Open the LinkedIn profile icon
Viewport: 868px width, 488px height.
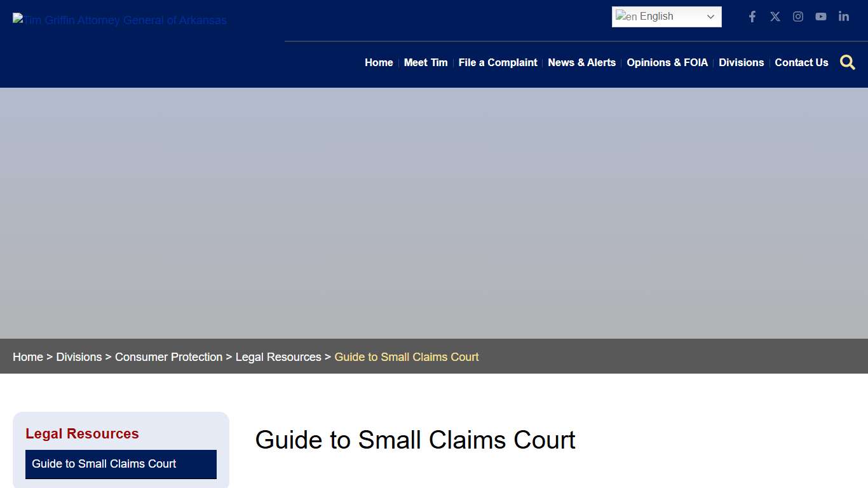coord(844,17)
